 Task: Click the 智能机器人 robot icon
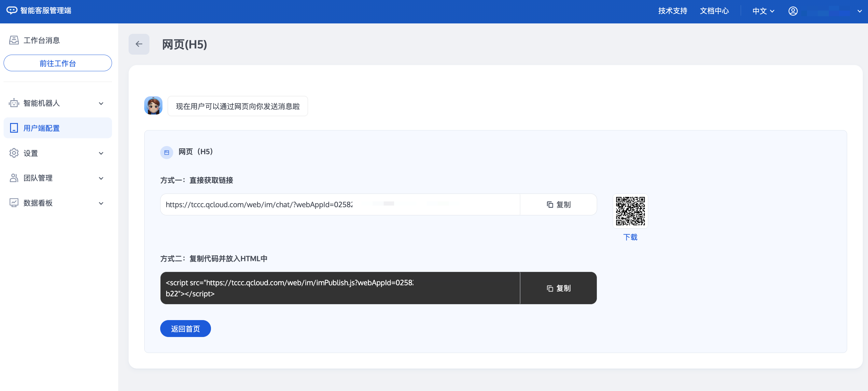(14, 103)
